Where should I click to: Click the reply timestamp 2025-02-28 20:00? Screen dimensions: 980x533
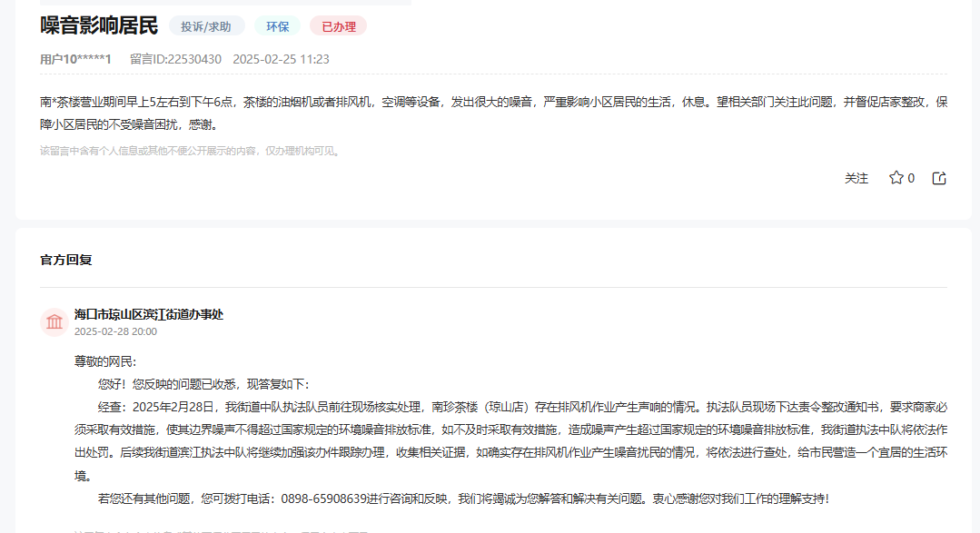(115, 331)
